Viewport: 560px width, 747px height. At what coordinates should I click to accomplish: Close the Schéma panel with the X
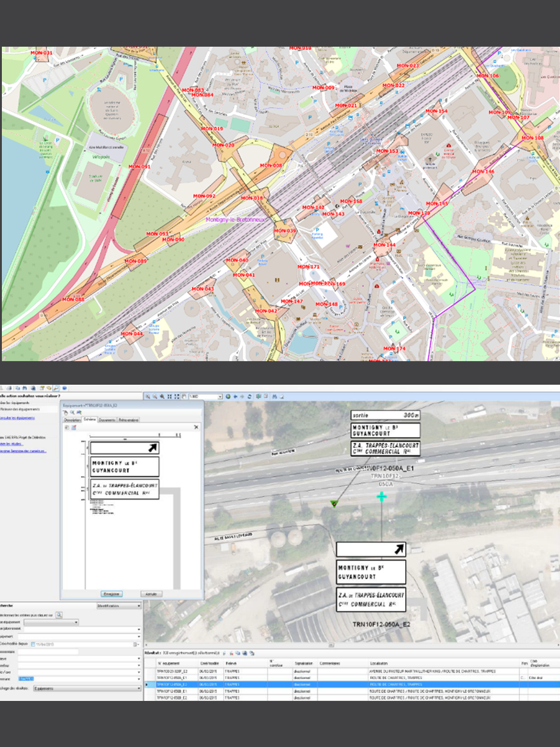196,427
